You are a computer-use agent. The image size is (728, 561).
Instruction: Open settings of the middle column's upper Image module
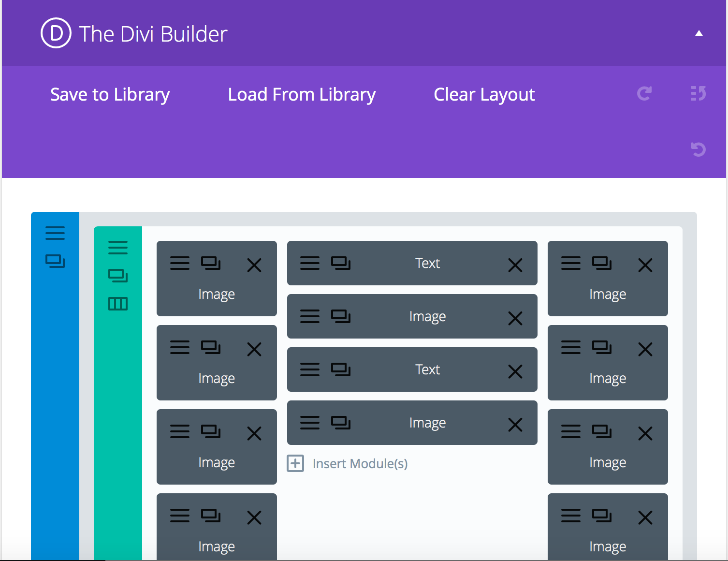(310, 316)
